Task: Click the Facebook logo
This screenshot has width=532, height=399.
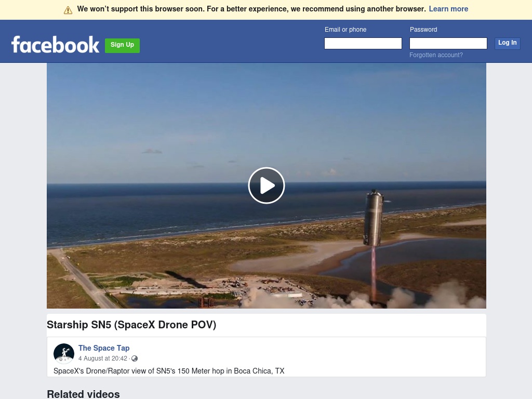Action: (x=55, y=45)
